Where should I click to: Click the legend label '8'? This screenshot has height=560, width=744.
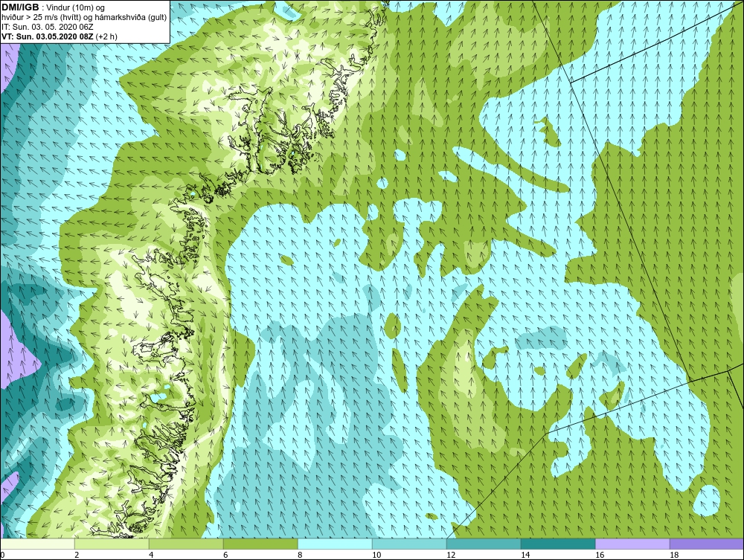[x=300, y=555]
